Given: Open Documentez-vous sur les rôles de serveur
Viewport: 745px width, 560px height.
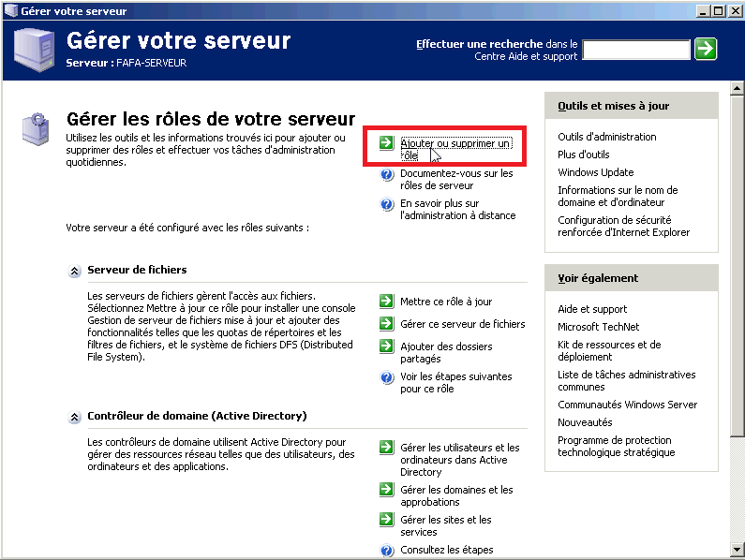Looking at the screenshot, I should (456, 179).
